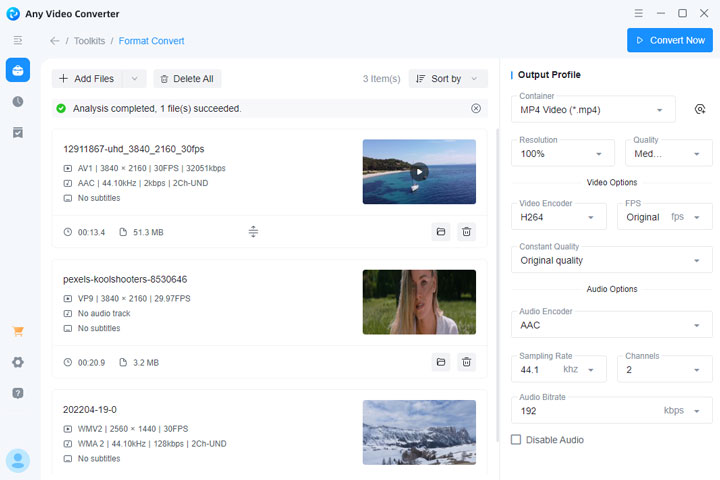
Task: Click the Format Convert breadcrumb
Action: (x=152, y=41)
